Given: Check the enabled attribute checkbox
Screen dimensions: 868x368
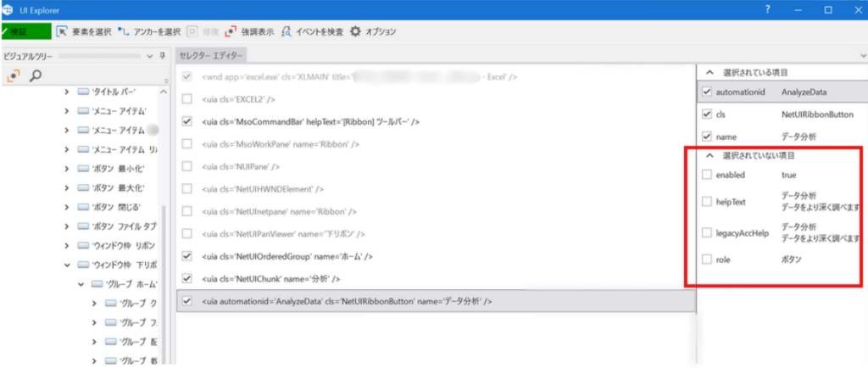Looking at the screenshot, I should pyautogui.click(x=706, y=175).
